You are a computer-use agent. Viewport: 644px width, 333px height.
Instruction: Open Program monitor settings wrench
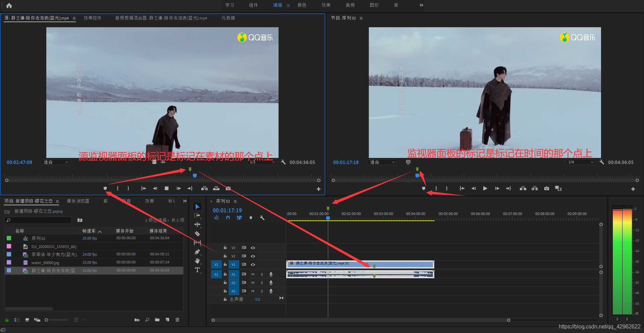(602, 162)
